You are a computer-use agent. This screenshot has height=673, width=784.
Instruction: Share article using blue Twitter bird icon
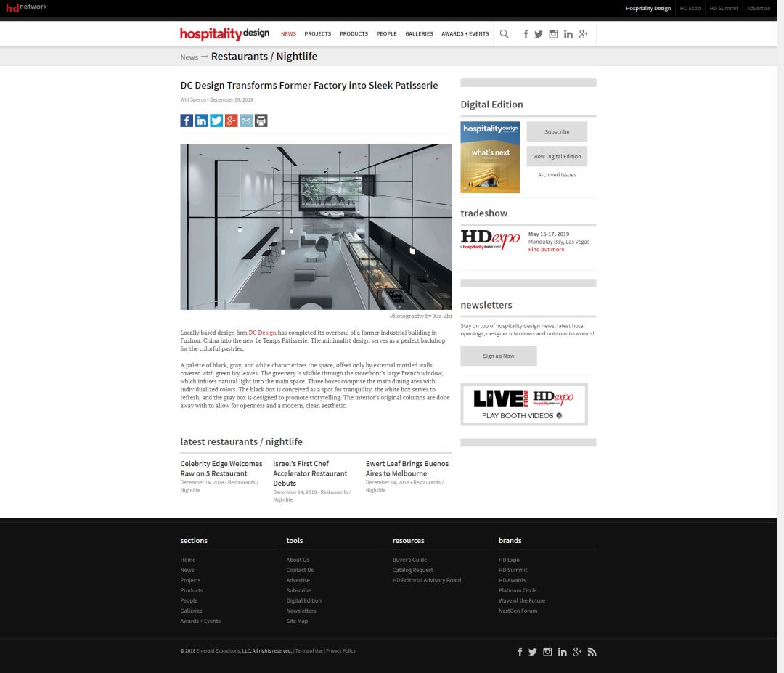[x=216, y=121]
